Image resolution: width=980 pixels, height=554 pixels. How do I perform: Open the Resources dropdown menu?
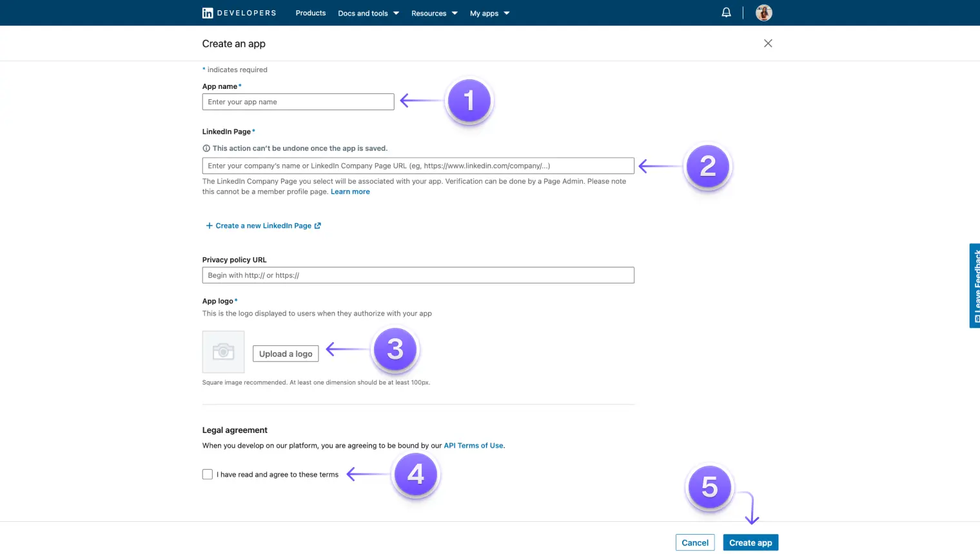pyautogui.click(x=434, y=13)
